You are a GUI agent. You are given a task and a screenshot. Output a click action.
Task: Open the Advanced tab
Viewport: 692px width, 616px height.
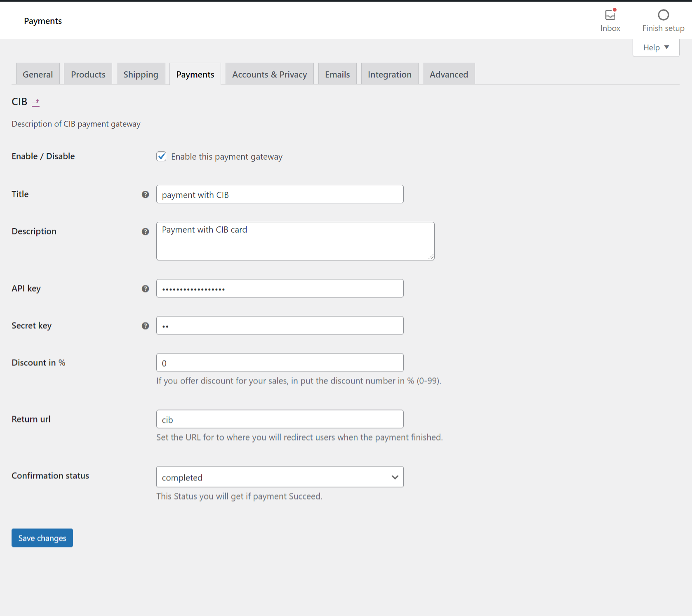pos(449,74)
